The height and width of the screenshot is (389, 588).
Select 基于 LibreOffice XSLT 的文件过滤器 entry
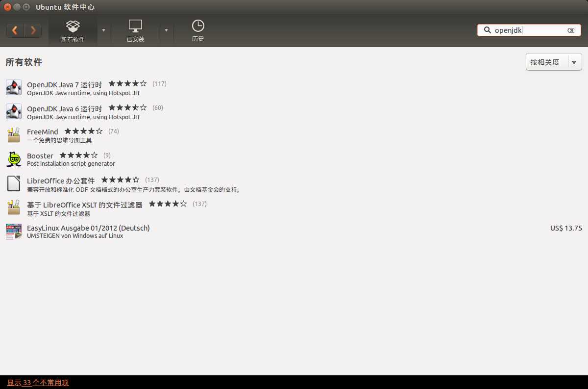coord(85,205)
